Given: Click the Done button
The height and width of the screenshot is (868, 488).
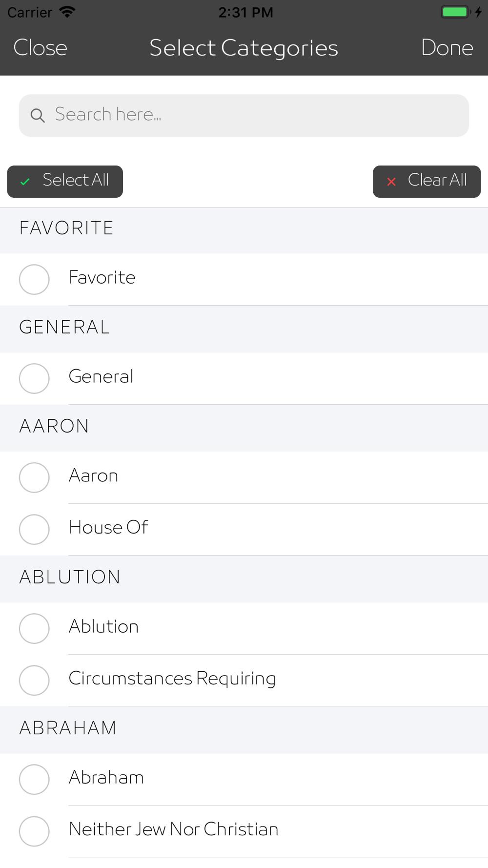Looking at the screenshot, I should (447, 48).
